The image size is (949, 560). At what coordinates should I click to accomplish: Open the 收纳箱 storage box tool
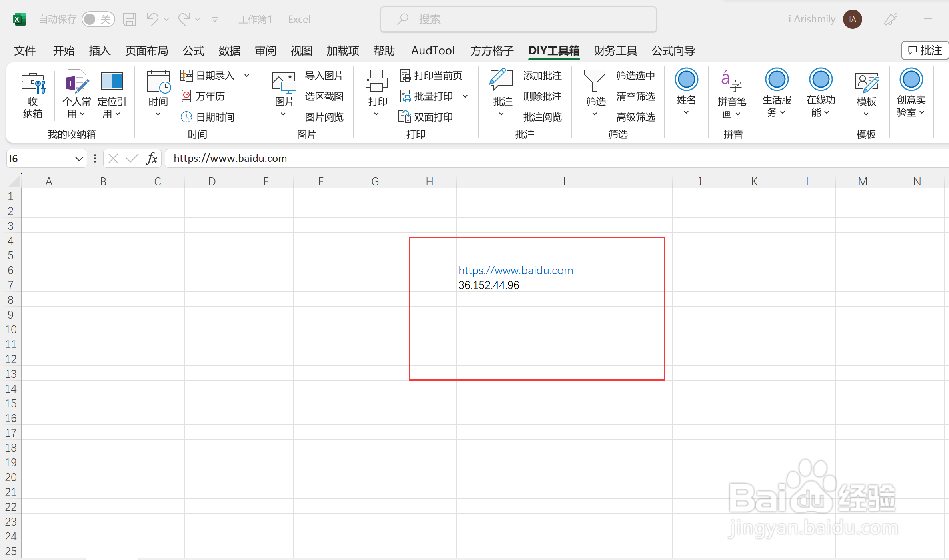33,95
